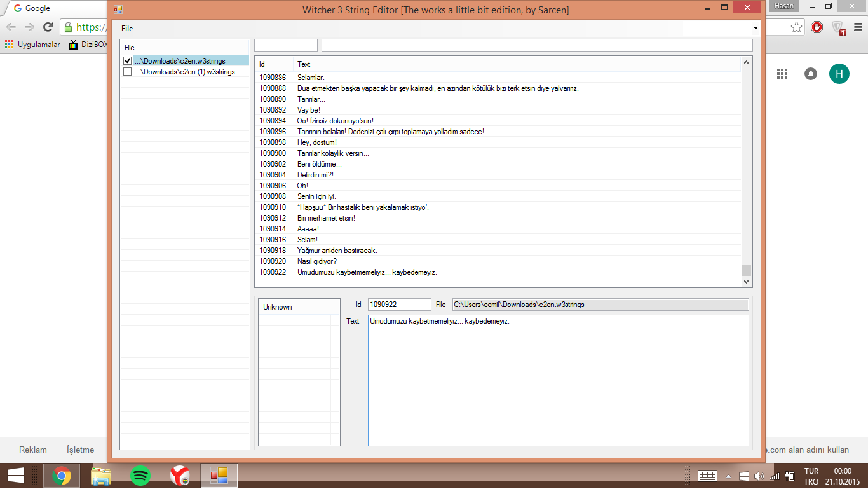Select row starting with *Hapşuu*

click(x=498, y=207)
